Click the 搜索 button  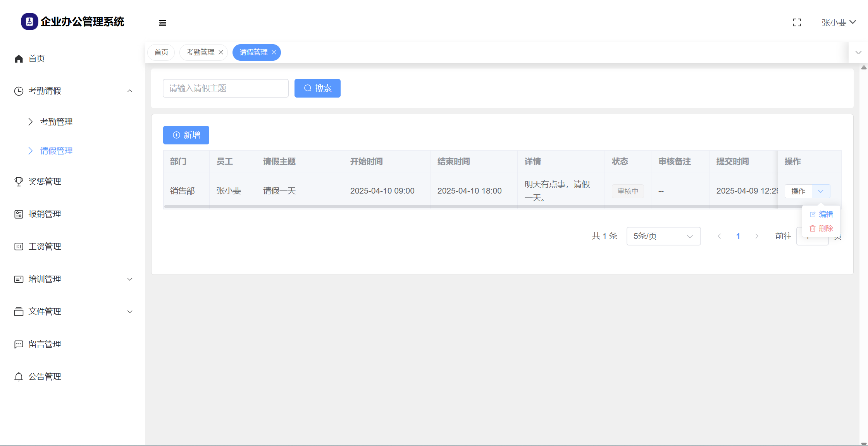[x=317, y=88]
